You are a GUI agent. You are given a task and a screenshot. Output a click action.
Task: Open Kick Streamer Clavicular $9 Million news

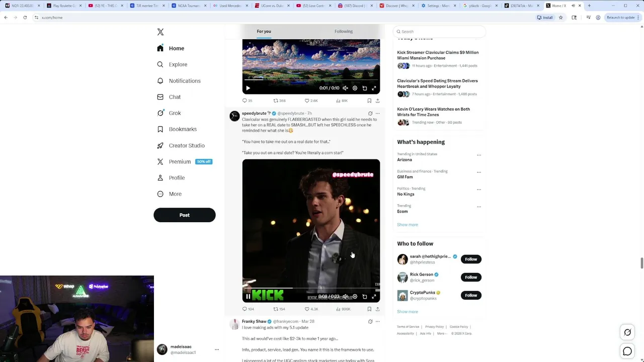pos(438,55)
